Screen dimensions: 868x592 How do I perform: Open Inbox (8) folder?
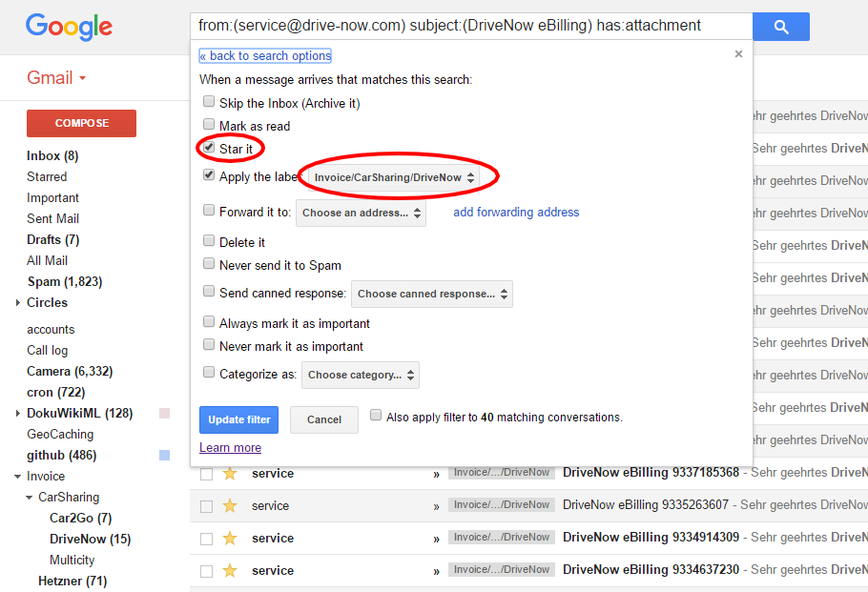click(x=52, y=156)
